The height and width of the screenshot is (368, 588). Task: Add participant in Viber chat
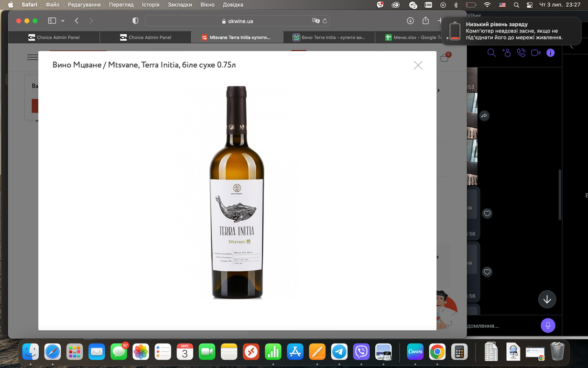click(x=506, y=53)
